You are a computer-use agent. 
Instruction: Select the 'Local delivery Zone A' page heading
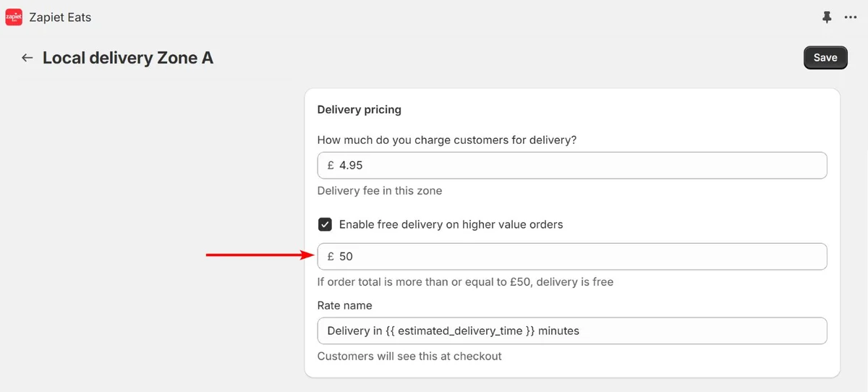(128, 58)
